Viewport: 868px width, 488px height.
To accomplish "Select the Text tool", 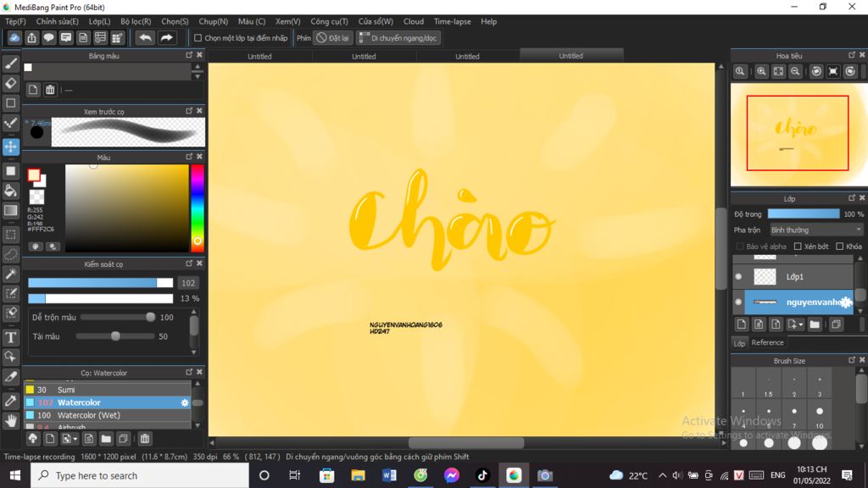I will point(10,337).
